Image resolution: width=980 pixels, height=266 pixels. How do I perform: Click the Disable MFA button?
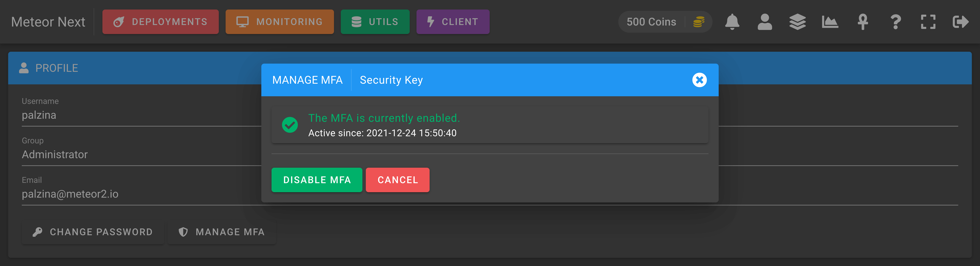317,180
